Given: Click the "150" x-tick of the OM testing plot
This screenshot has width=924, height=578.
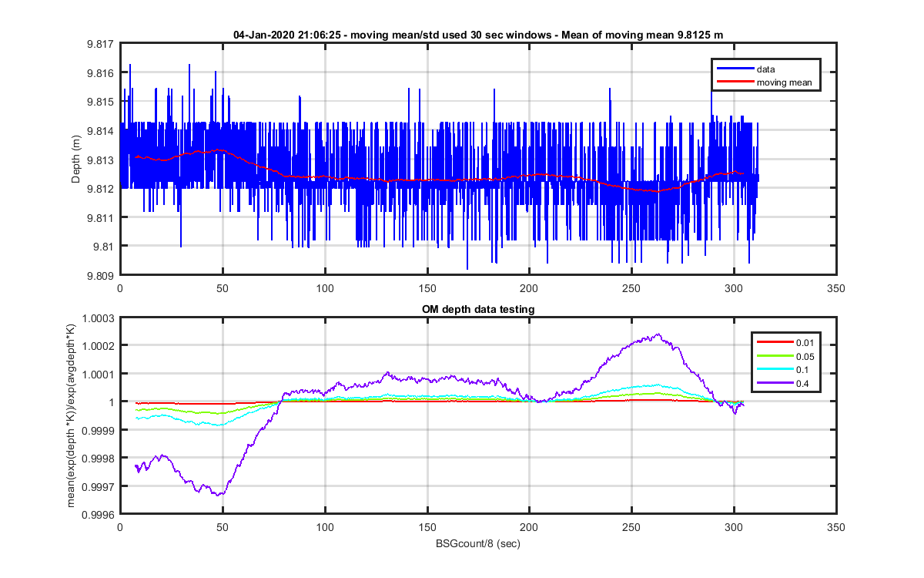Looking at the screenshot, I should (x=427, y=528).
